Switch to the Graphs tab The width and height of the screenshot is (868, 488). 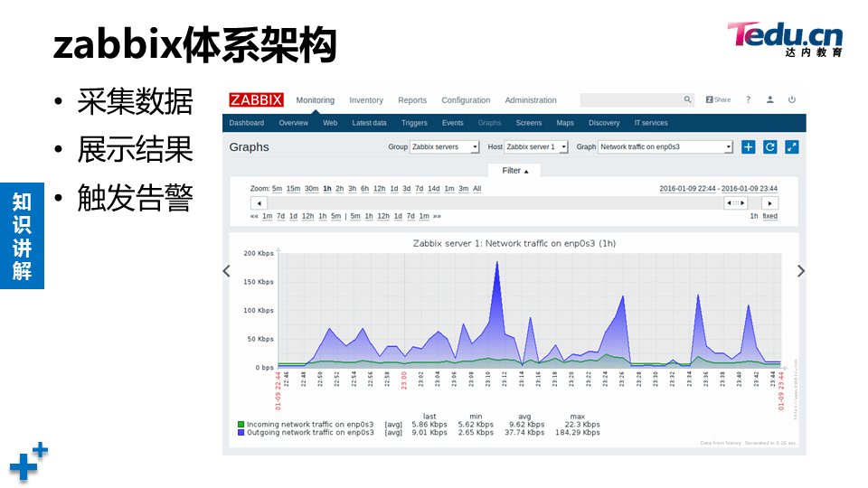[x=489, y=123]
